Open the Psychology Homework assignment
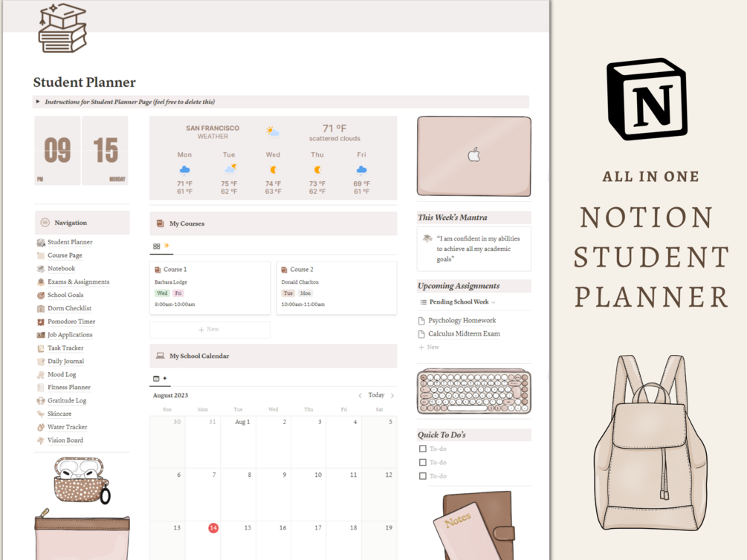 click(462, 320)
